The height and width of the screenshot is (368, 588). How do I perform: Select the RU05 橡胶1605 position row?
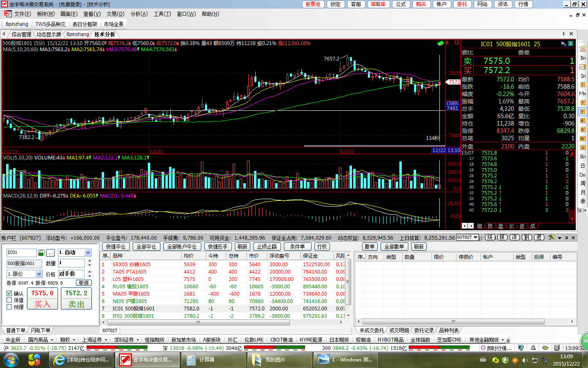[131, 287]
